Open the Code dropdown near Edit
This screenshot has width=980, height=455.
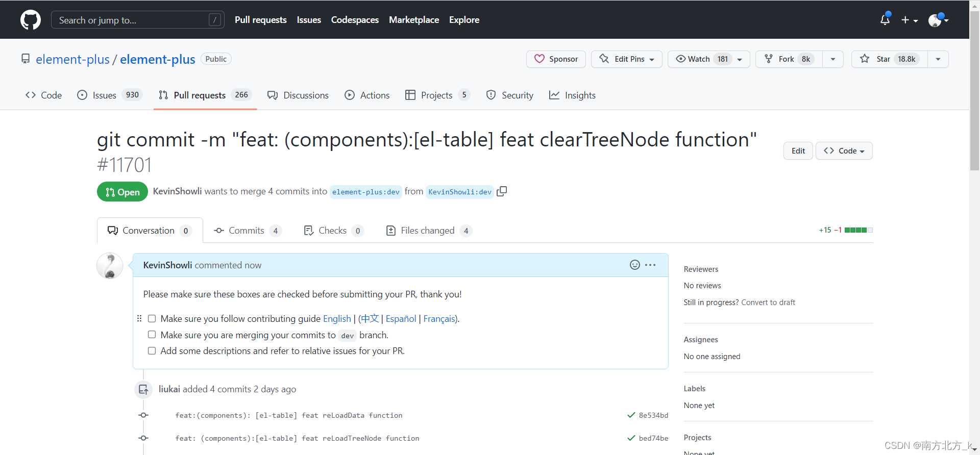(x=844, y=151)
